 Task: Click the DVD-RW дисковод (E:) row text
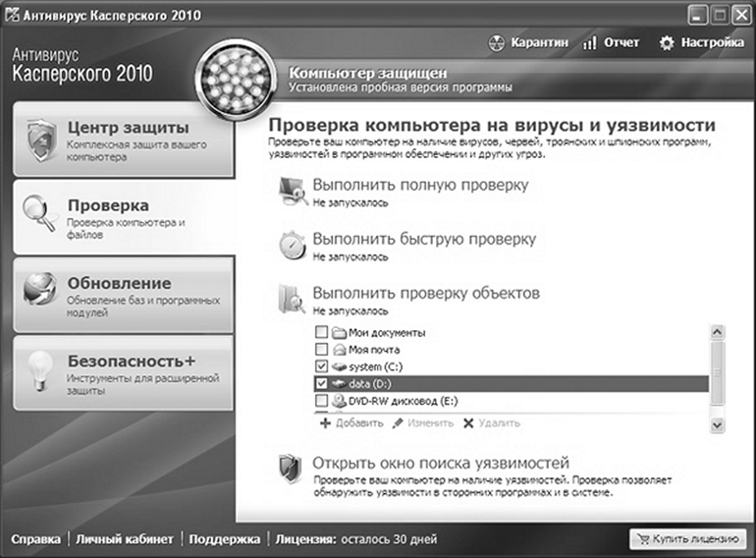404,401
